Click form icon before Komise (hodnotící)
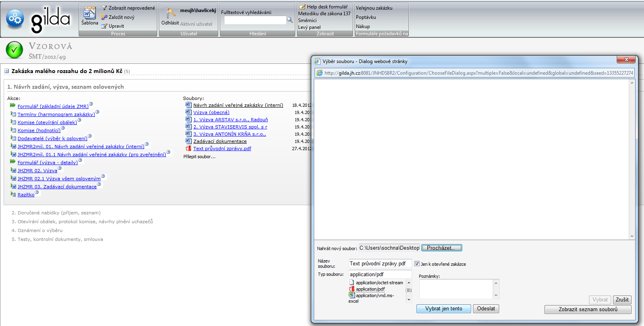Image resolution: width=644 pixels, height=326 pixels. (13, 130)
